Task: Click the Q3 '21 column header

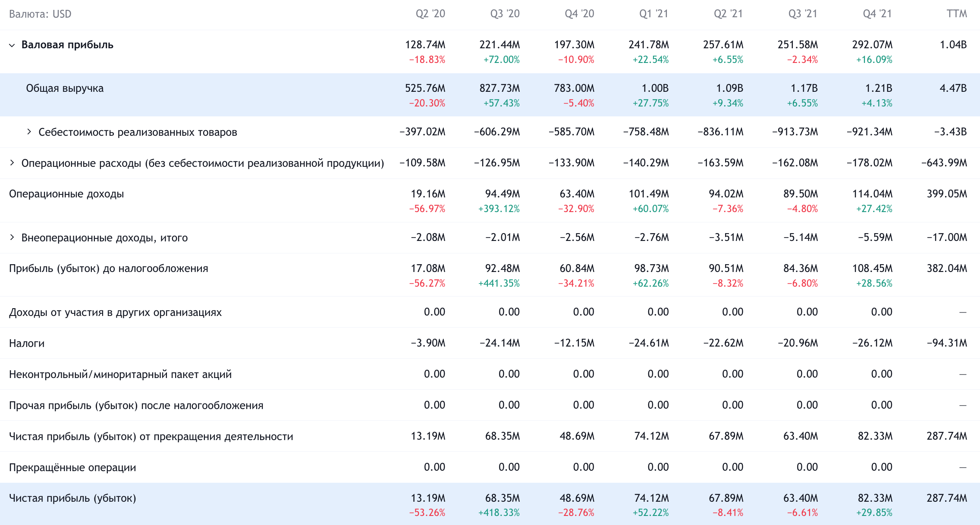Action: [x=803, y=14]
